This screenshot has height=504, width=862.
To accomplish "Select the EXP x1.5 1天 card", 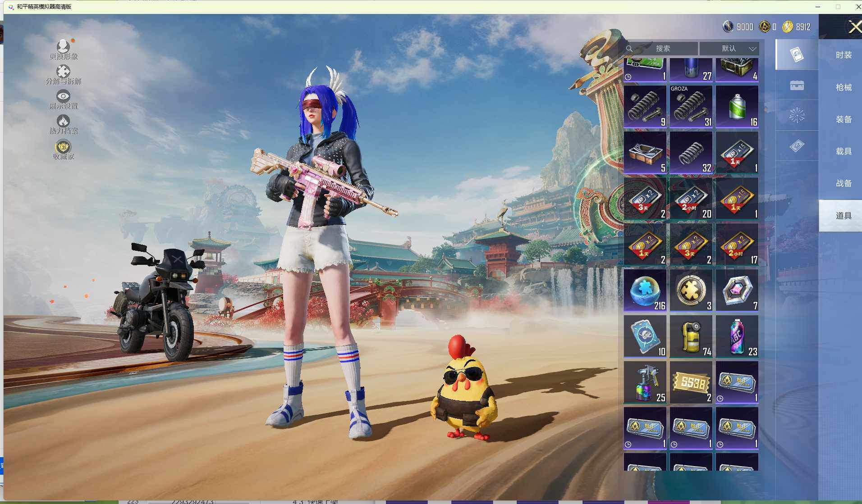I will [737, 153].
